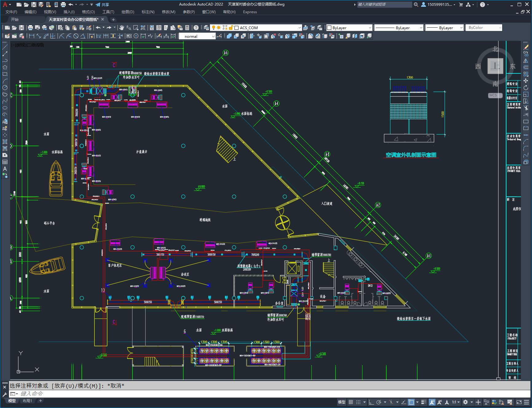Open the 标注(N) menu
The image size is (532, 408).
tap(148, 12)
